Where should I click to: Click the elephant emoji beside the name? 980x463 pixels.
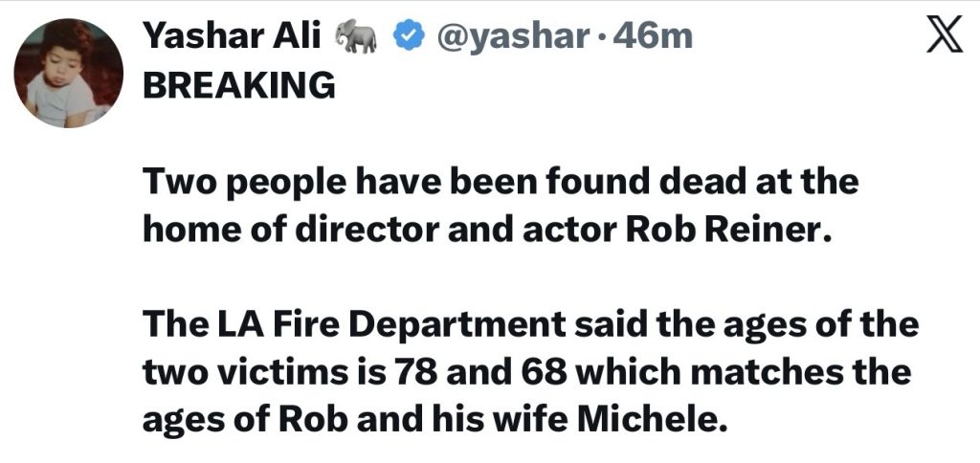click(357, 36)
